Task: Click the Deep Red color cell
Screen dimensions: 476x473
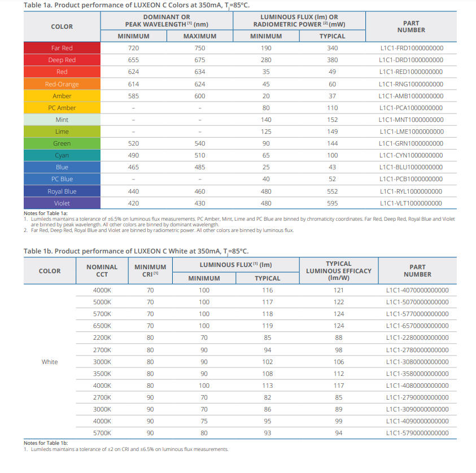Action: [62, 60]
